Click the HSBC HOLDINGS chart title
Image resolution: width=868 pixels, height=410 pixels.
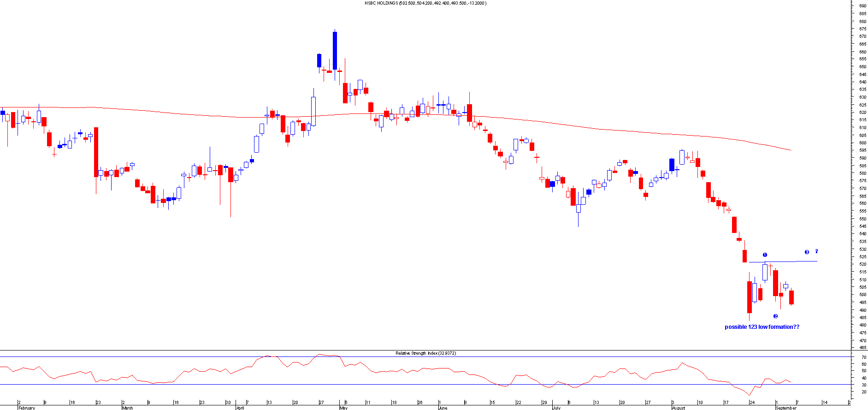[x=425, y=3]
